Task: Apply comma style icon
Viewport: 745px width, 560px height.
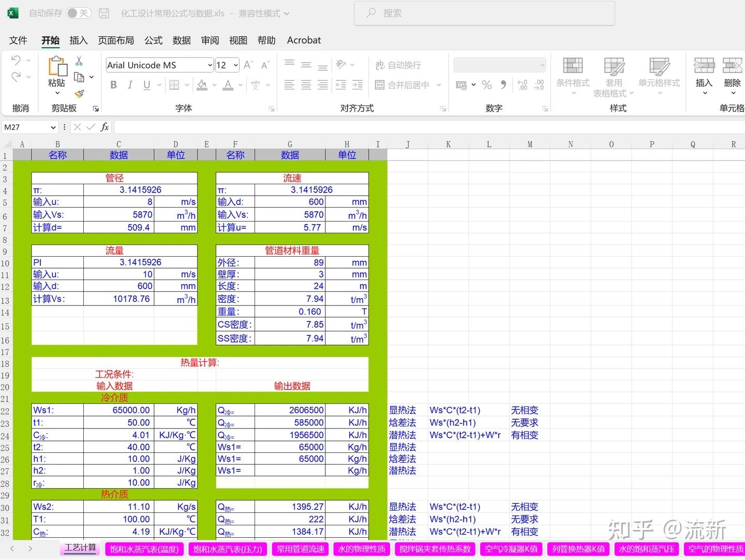Action: (x=503, y=85)
